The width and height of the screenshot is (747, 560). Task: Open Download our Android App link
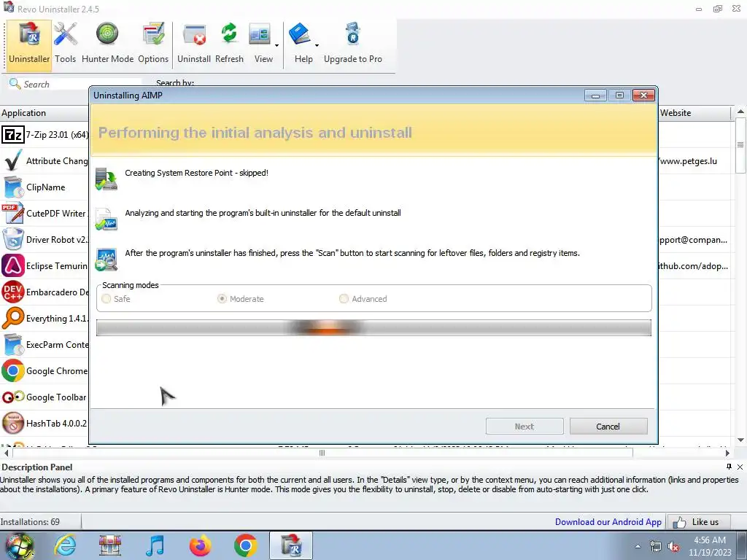coord(608,522)
